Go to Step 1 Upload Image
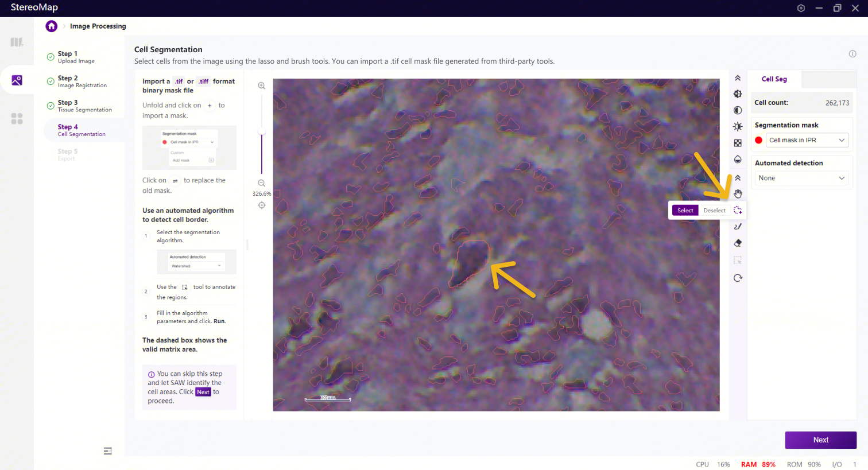Screen dimensions: 868x470 76,57
